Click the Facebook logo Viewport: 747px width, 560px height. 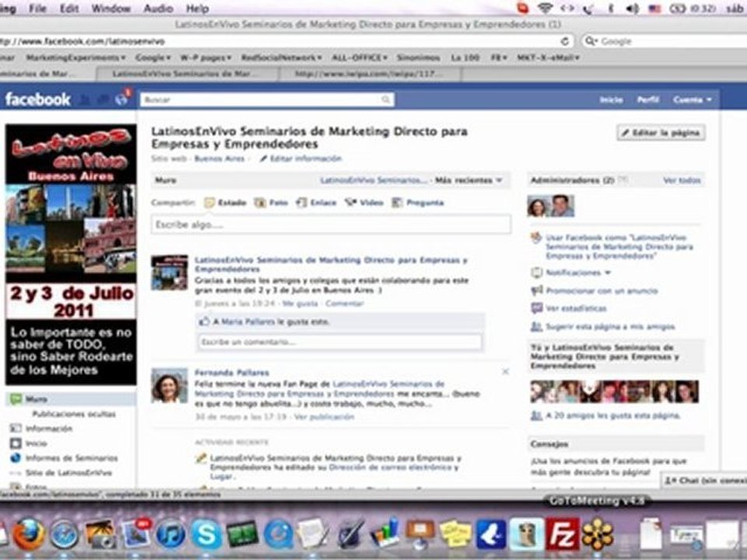coord(37,100)
